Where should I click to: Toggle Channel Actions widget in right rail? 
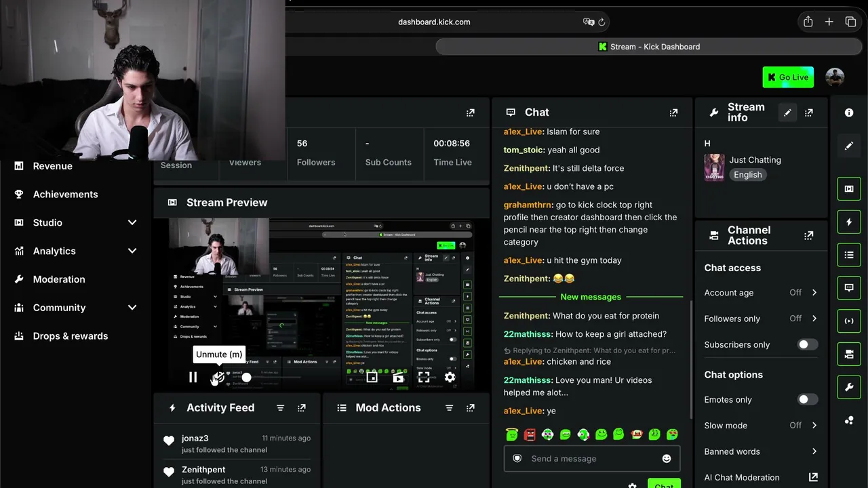(x=849, y=354)
